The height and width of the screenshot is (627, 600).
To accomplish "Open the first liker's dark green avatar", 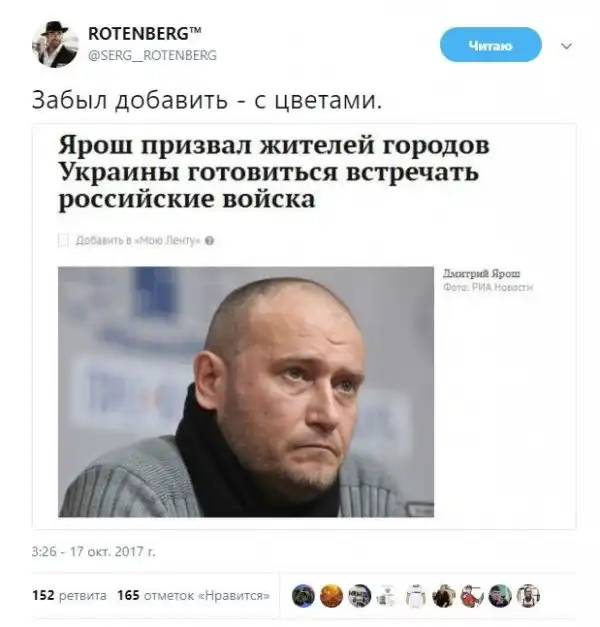I will (303, 596).
